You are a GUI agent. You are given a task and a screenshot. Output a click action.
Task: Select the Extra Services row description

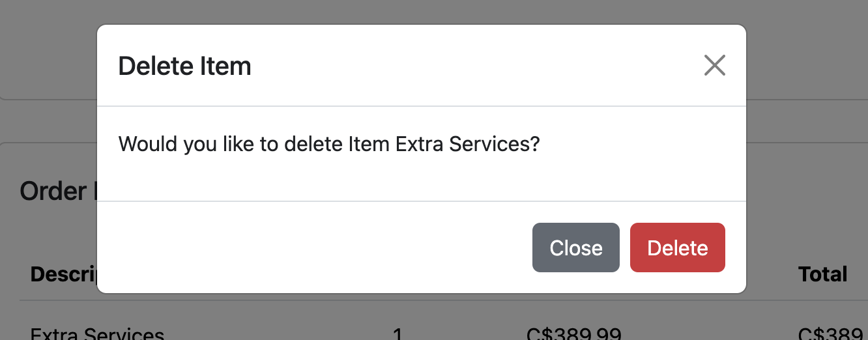97,334
